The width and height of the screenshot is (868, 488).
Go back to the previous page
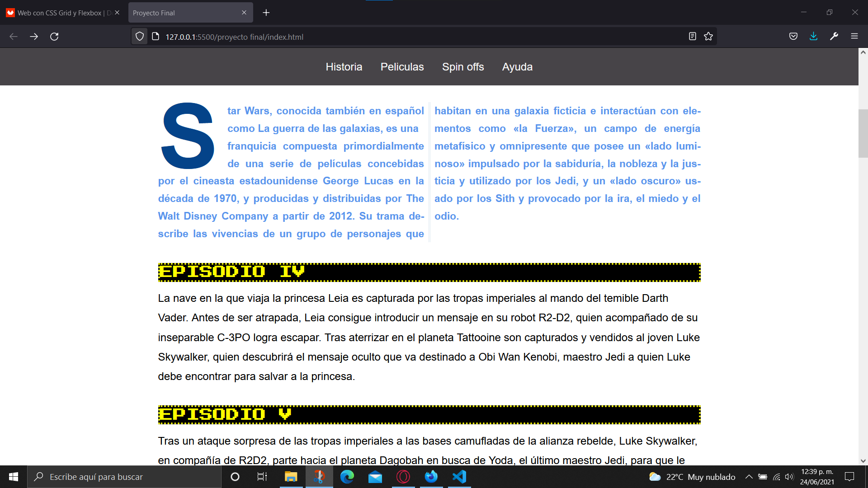[x=14, y=37]
